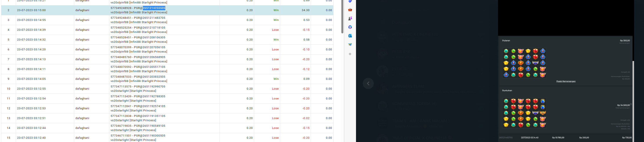
Task: Click win amount 34.30 in row 2
Action: [305, 10]
